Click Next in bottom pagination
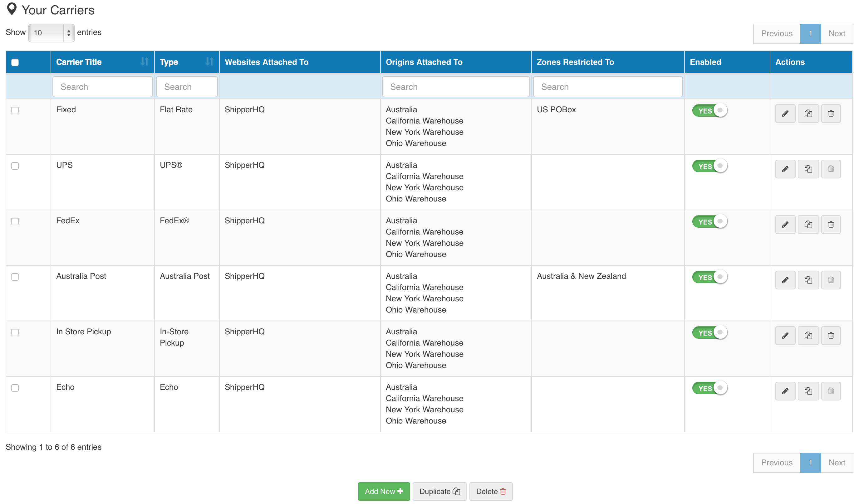 coord(837,463)
